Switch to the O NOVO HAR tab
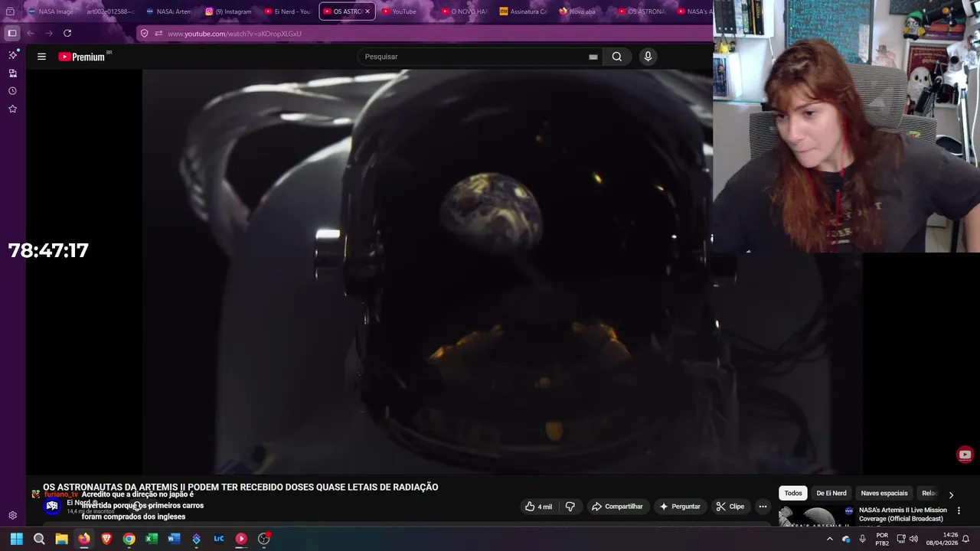Screen dimensions: 980x551 [x=464, y=11]
